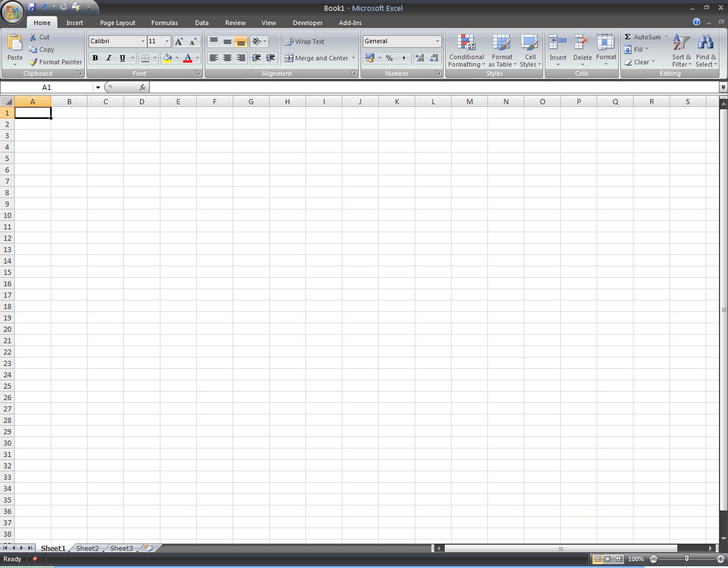The image size is (728, 568).
Task: Open Format as Table gallery
Action: 502,51
